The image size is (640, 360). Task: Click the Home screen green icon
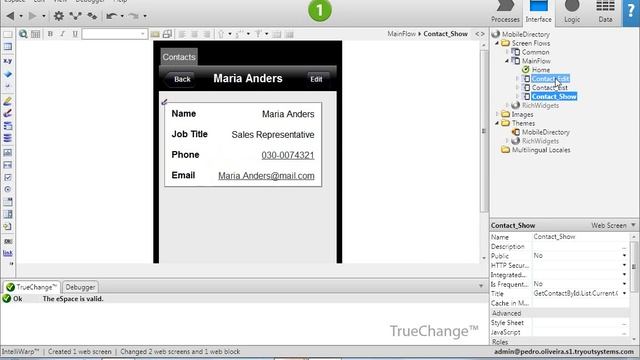point(526,70)
